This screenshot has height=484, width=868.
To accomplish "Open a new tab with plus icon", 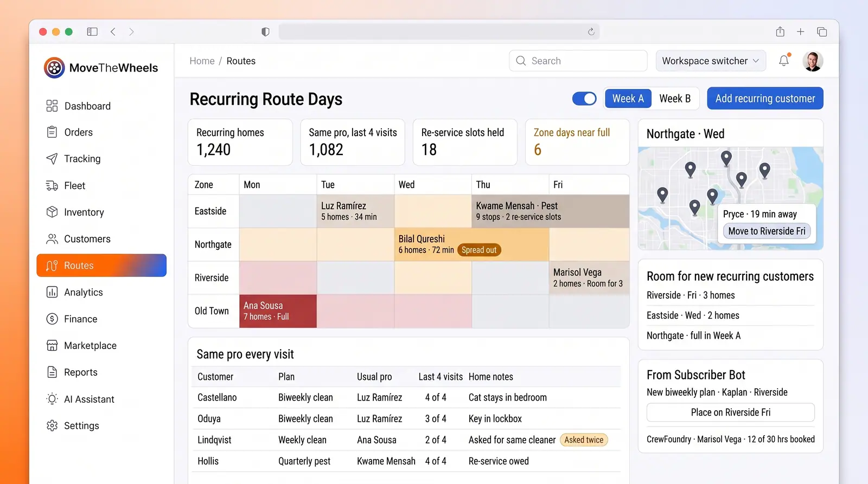I will 801,32.
